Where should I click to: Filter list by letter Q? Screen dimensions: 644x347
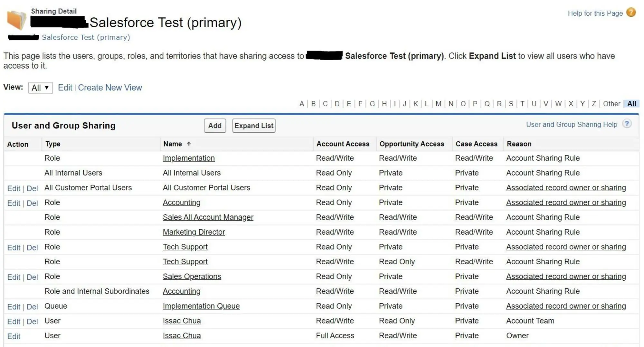click(487, 104)
